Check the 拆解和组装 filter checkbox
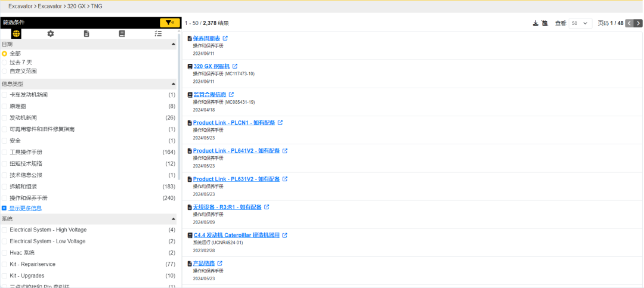 click(5, 187)
